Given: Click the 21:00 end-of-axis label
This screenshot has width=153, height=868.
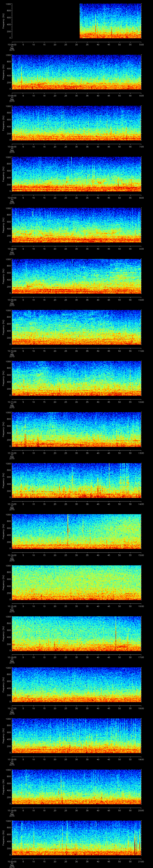Looking at the screenshot, I should point(141,861).
